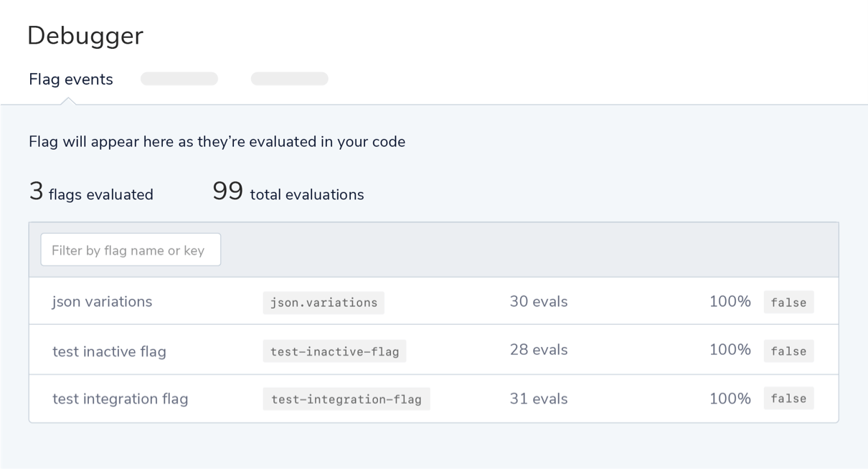868x469 pixels.
Task: Open the test integration flag row
Action: [120, 399]
